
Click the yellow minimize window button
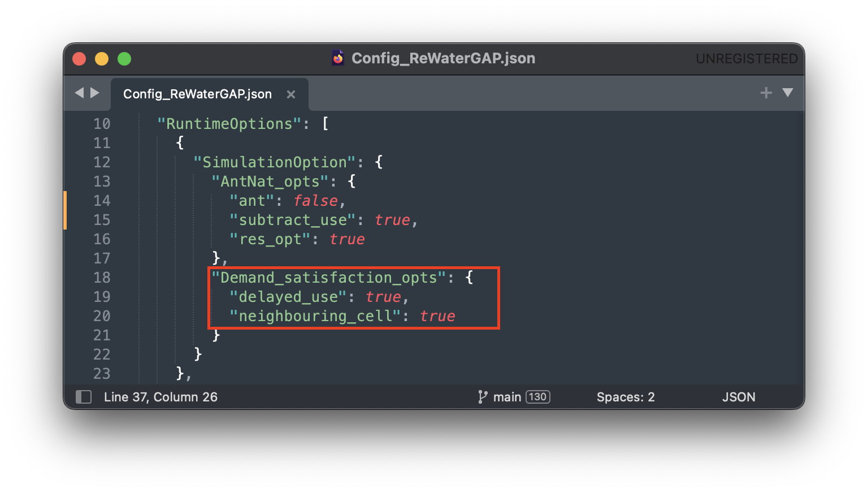point(102,59)
